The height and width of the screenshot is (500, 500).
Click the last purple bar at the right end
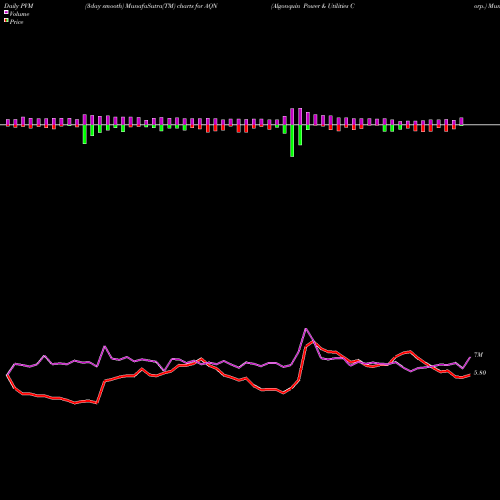[x=461, y=121]
